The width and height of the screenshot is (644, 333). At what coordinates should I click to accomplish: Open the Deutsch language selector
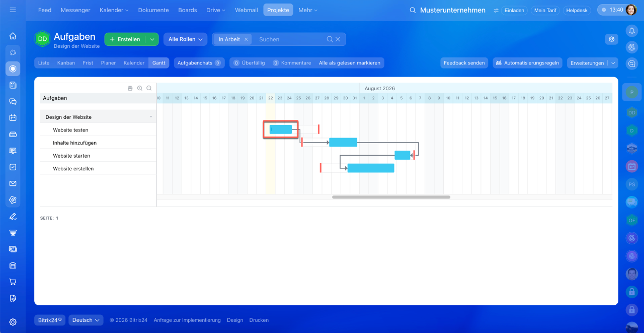pos(86,320)
